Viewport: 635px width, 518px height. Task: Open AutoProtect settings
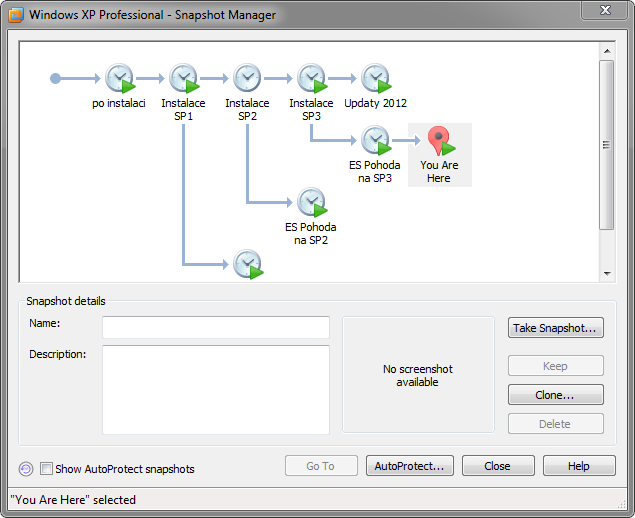(x=409, y=466)
